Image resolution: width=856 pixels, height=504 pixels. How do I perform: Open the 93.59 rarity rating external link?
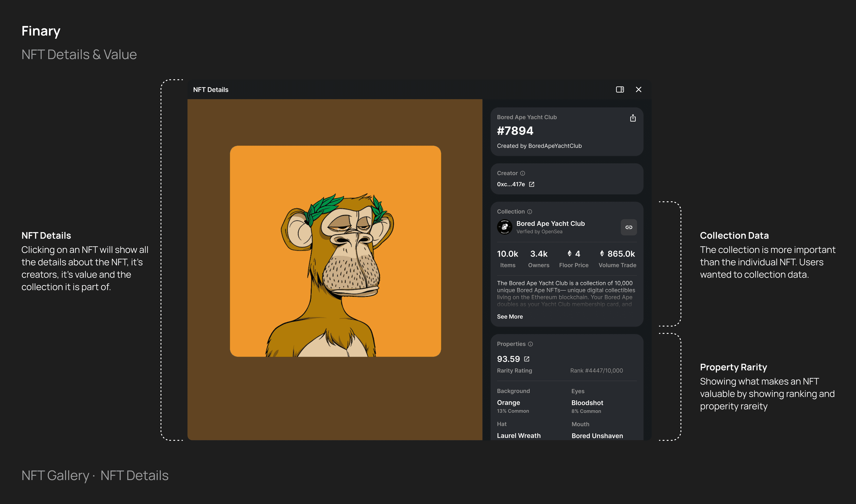click(x=527, y=359)
